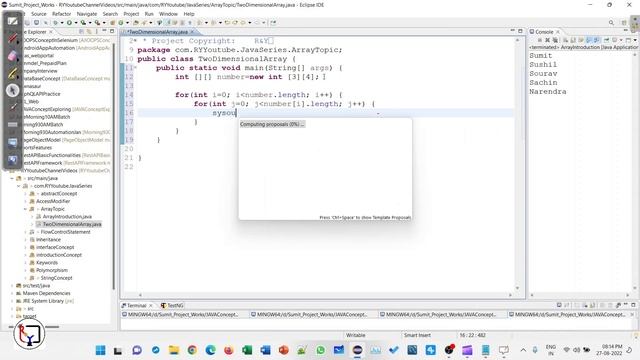The image size is (640, 360).
Task: Open the Refactor menu
Action: tap(62, 14)
